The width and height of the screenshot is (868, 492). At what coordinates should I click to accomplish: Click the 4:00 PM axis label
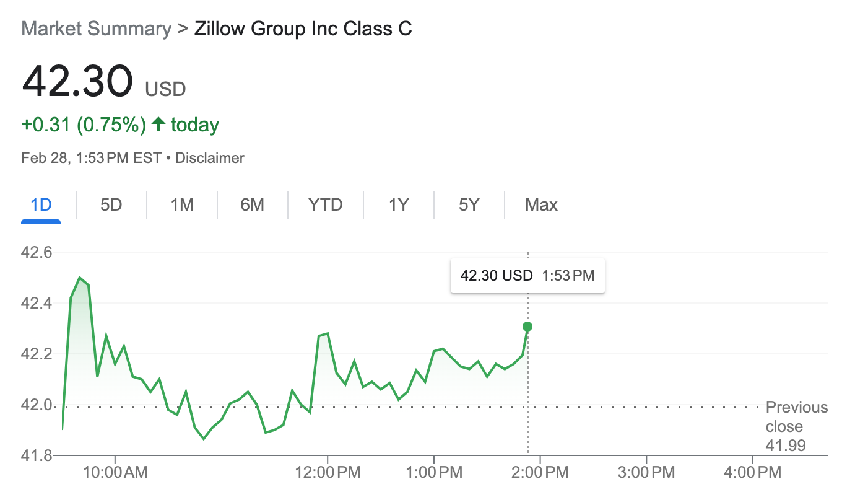[752, 472]
